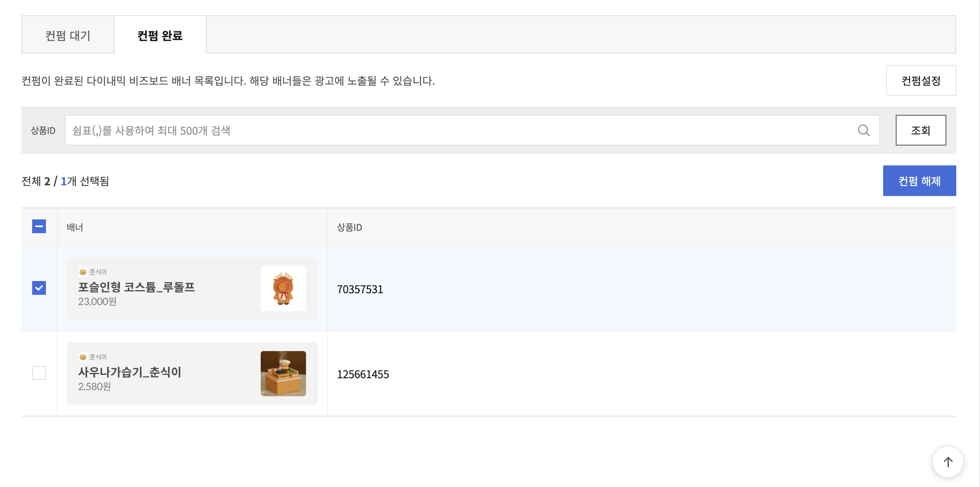Focus the 상품ID search input field
The width and height of the screenshot is (980, 487).
pyautogui.click(x=459, y=131)
